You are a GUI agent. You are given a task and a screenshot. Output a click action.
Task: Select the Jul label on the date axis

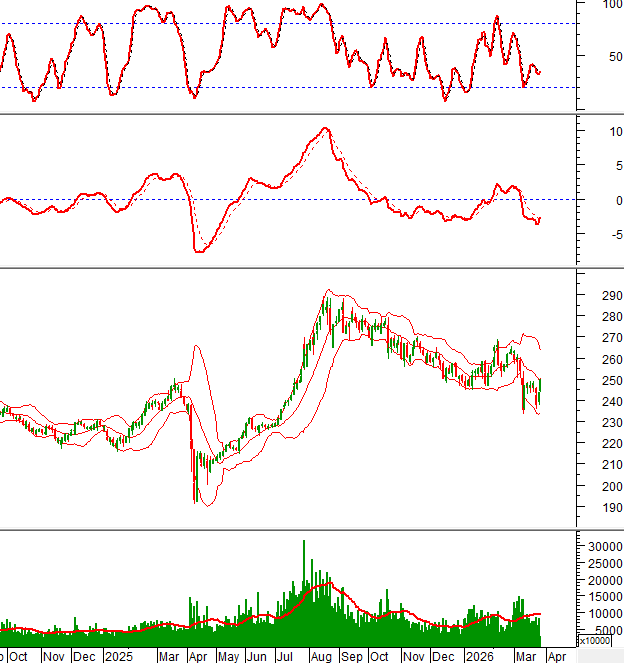point(286,656)
